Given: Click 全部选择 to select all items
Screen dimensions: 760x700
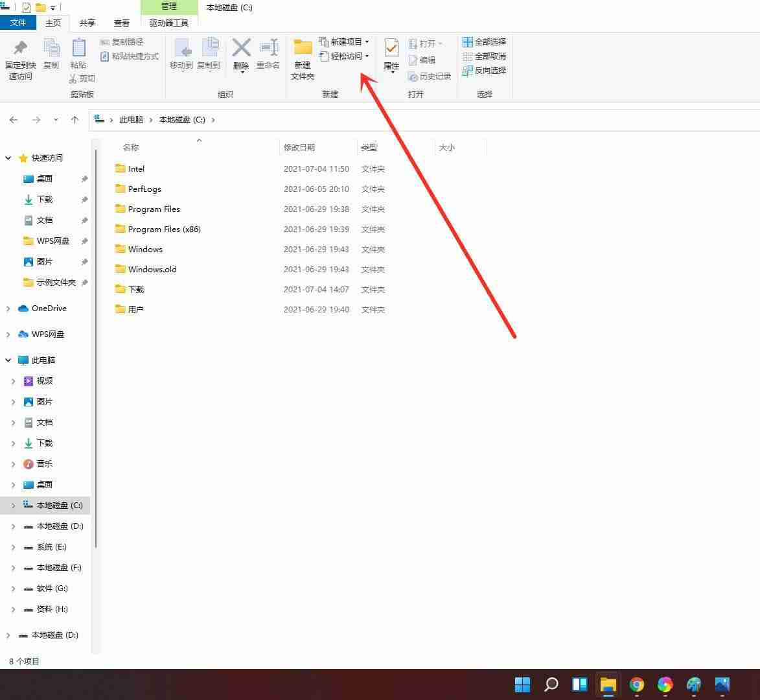Looking at the screenshot, I should (x=484, y=41).
